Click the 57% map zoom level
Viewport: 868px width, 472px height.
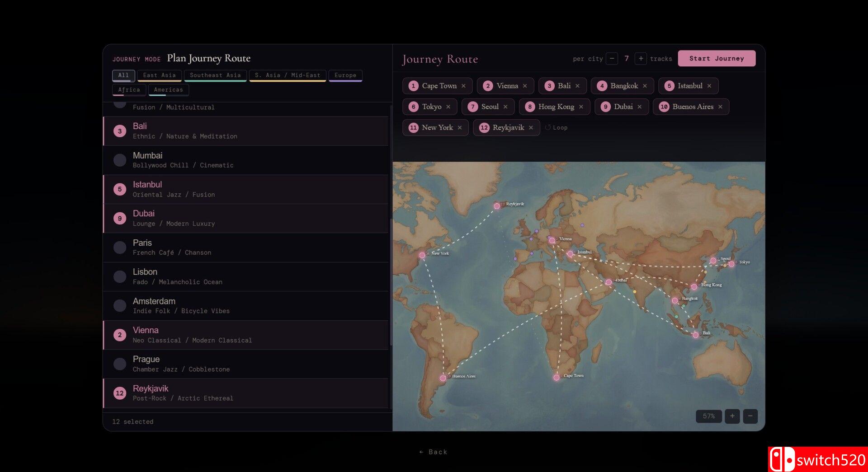coord(708,416)
